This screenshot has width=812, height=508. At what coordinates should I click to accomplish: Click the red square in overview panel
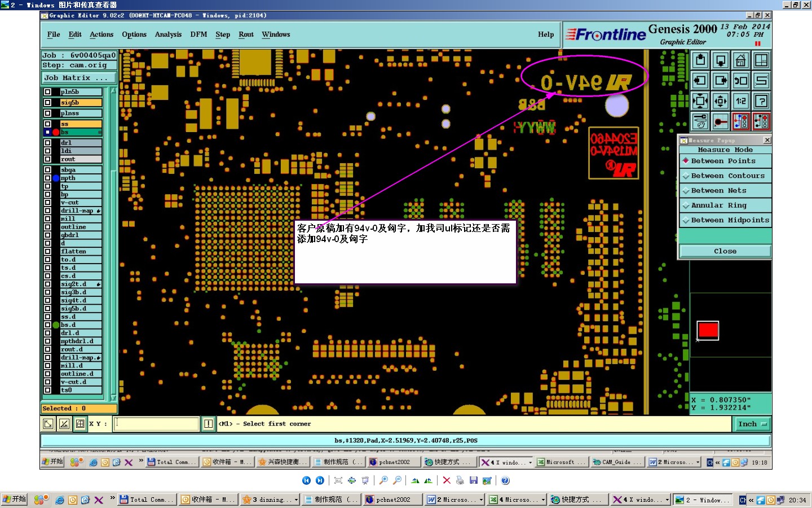click(708, 330)
